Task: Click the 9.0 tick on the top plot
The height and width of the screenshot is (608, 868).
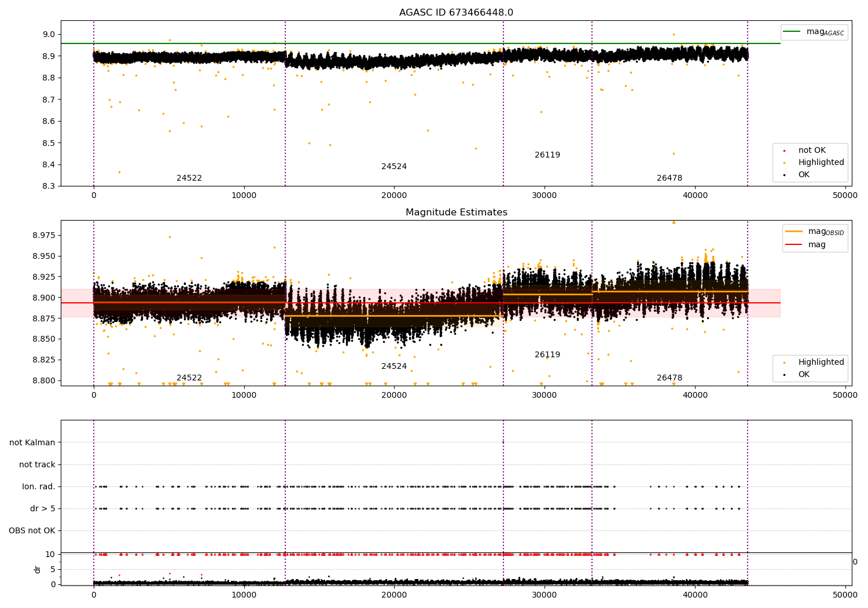Action: pyautogui.click(x=49, y=34)
